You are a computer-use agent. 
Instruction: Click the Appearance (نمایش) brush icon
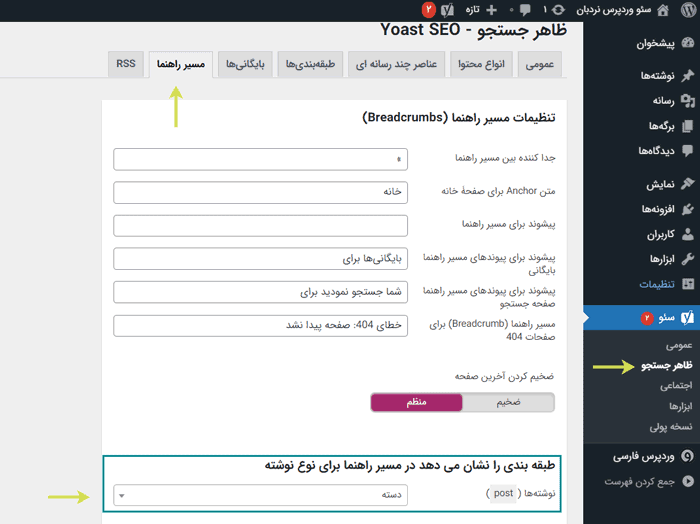(688, 184)
